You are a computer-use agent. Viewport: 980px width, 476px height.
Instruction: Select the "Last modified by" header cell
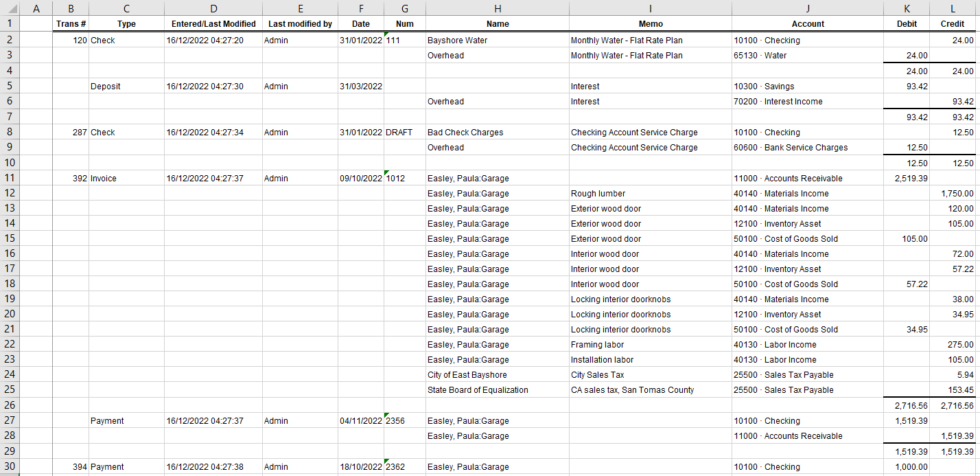pyautogui.click(x=300, y=24)
